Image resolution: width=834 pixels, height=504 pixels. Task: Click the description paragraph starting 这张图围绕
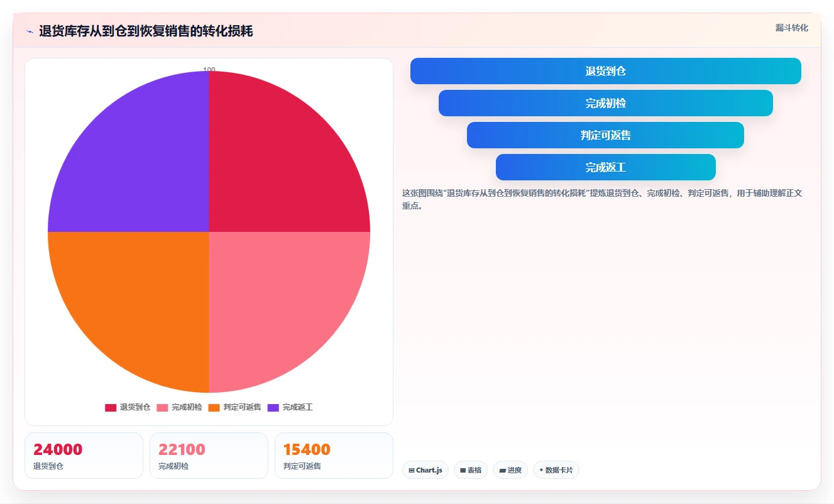(x=602, y=199)
